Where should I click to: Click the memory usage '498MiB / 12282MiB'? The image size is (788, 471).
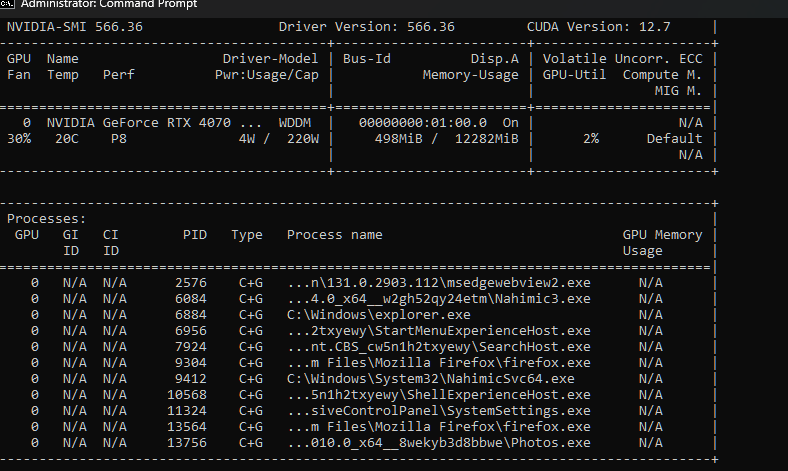446,139
